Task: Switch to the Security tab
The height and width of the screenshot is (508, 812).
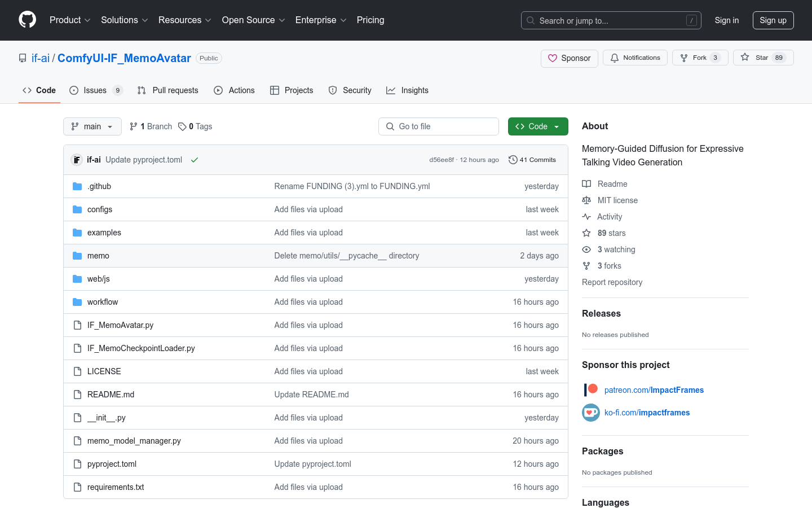Action: pos(350,90)
